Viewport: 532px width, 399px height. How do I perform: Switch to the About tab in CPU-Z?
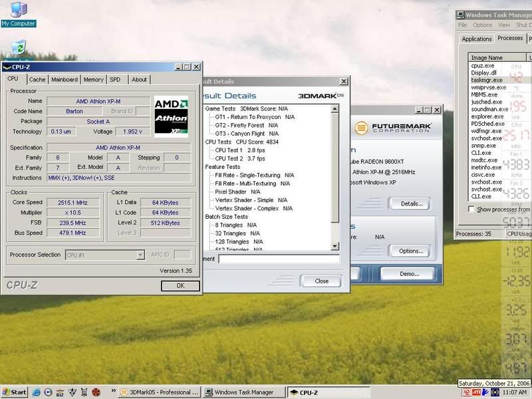click(139, 79)
